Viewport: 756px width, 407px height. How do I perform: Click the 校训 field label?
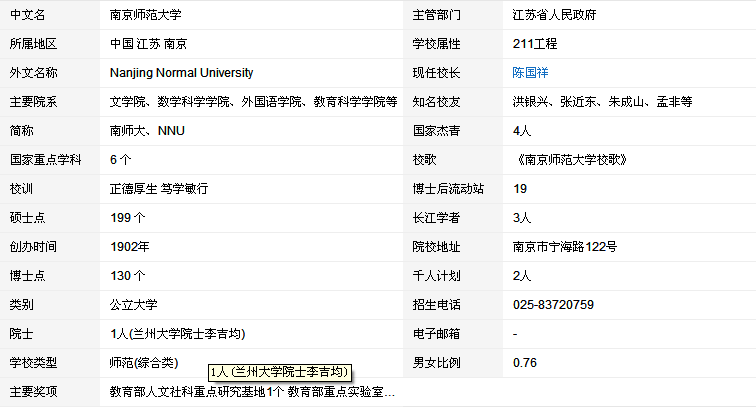[21, 189]
